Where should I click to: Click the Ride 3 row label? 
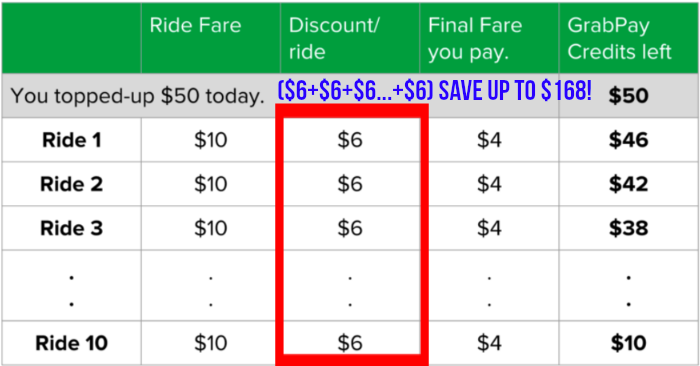pyautogui.click(x=71, y=228)
